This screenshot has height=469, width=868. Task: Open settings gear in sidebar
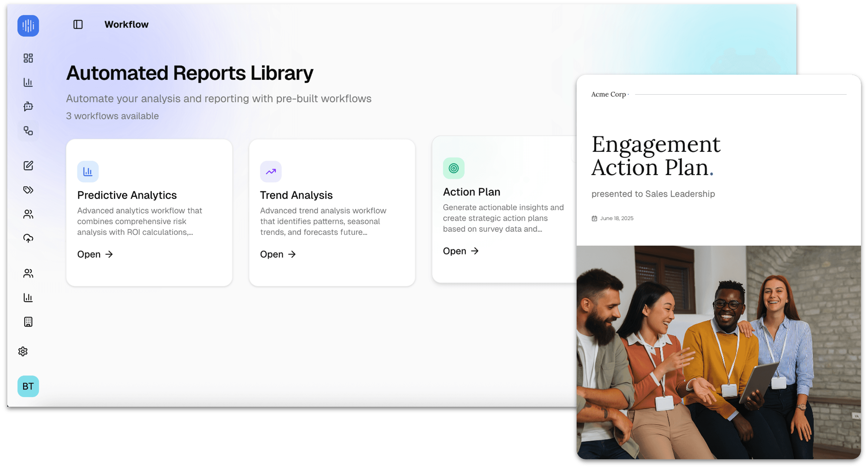(23, 351)
